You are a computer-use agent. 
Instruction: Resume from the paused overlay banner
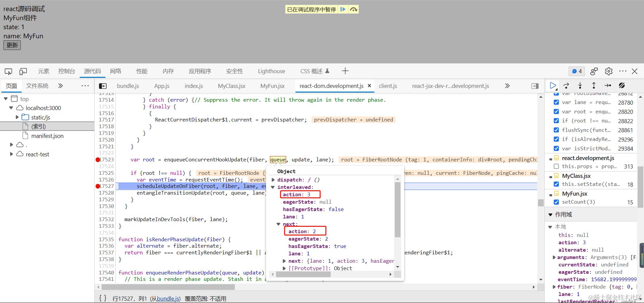coord(343,9)
